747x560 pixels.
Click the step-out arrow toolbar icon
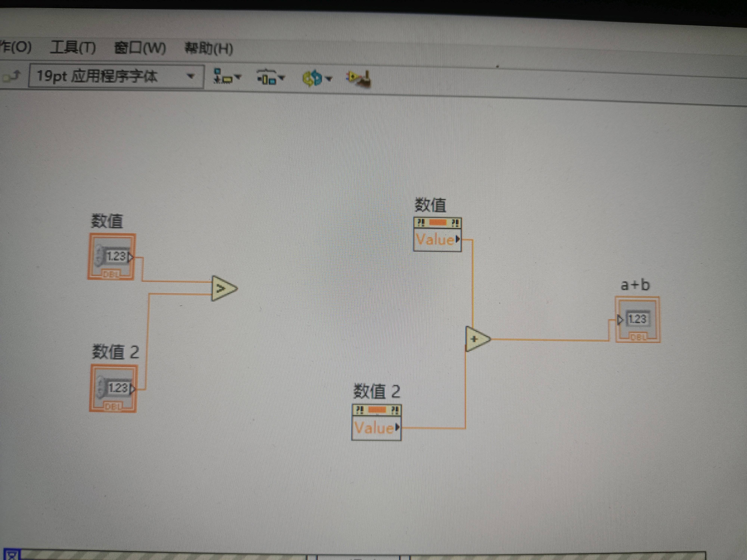point(11,76)
